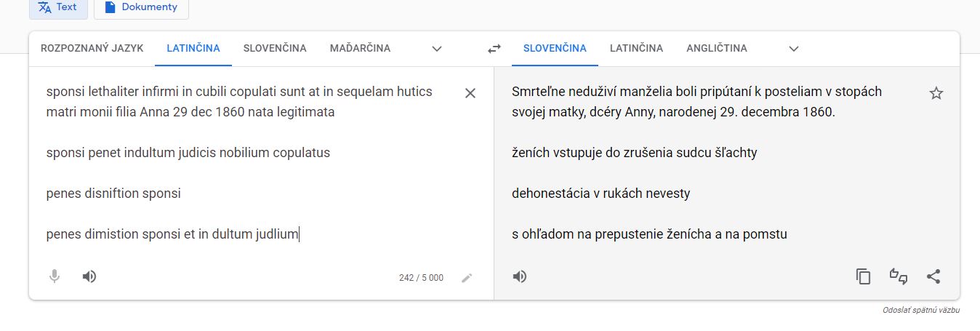
Task: Choose Maďarčina as source language
Action: click(x=360, y=49)
